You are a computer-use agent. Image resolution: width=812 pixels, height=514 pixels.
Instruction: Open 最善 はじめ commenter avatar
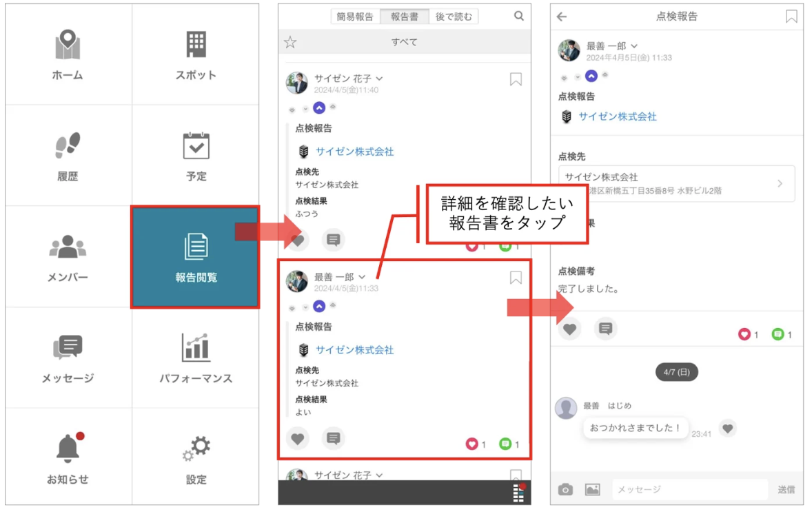coord(566,408)
